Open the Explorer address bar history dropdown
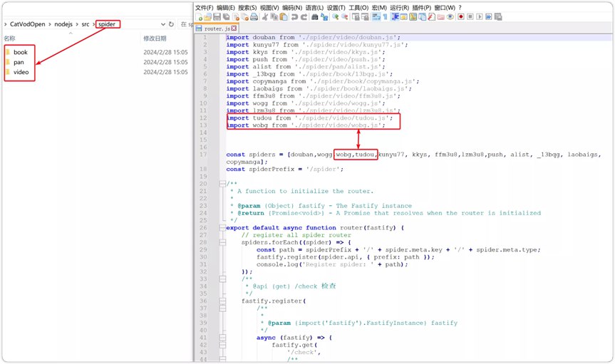Screen dimensions: 615x364 (x=162, y=24)
